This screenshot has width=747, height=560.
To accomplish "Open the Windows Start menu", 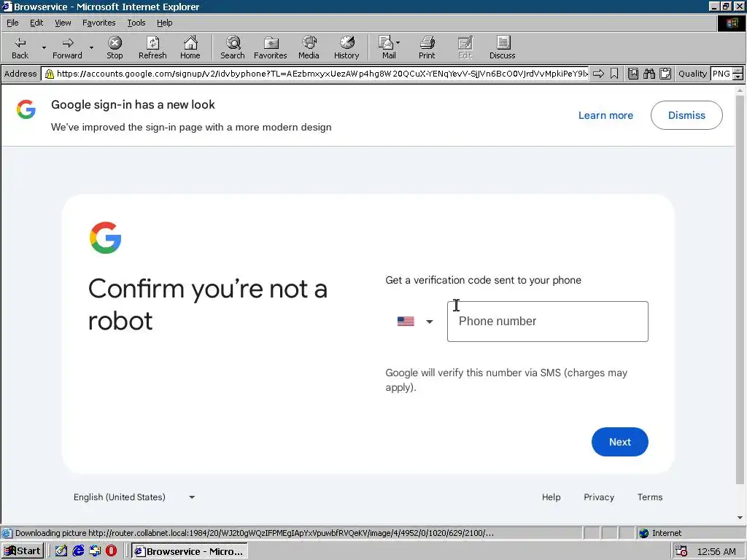I will 23,551.
